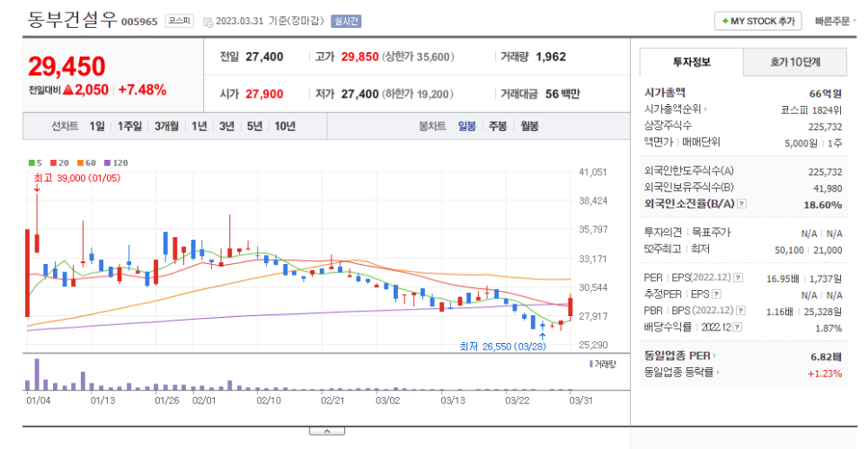
Task: Click the stock code 005965
Action: [x=139, y=22]
